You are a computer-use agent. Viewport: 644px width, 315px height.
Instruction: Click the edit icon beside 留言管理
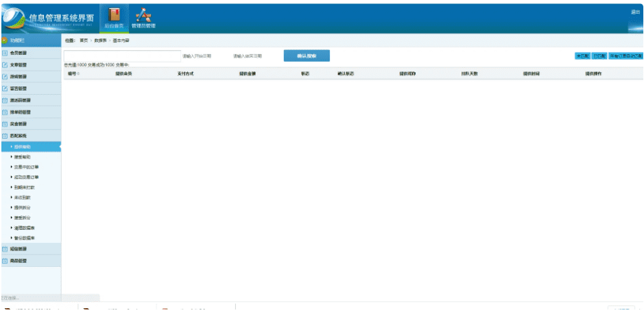5,89
